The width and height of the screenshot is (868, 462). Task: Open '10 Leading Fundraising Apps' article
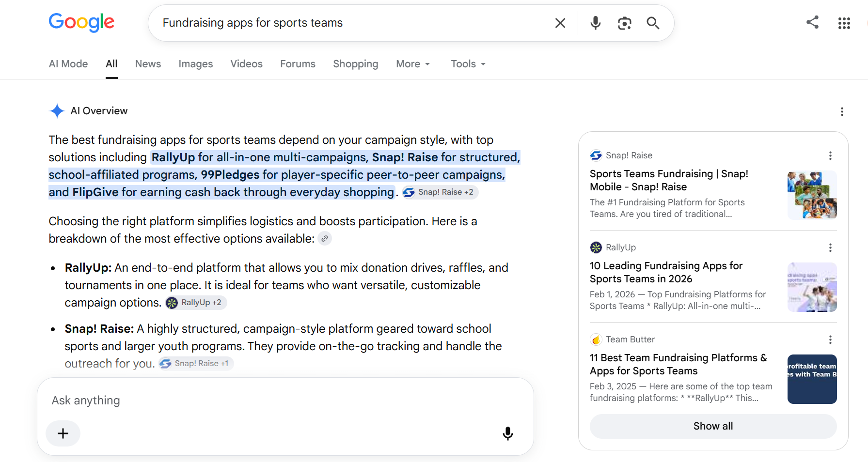(666, 272)
